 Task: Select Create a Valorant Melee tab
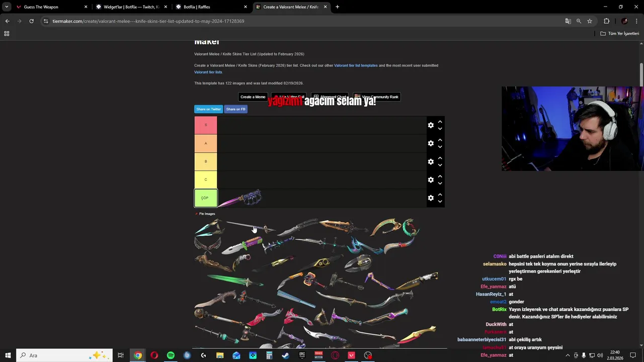click(291, 7)
